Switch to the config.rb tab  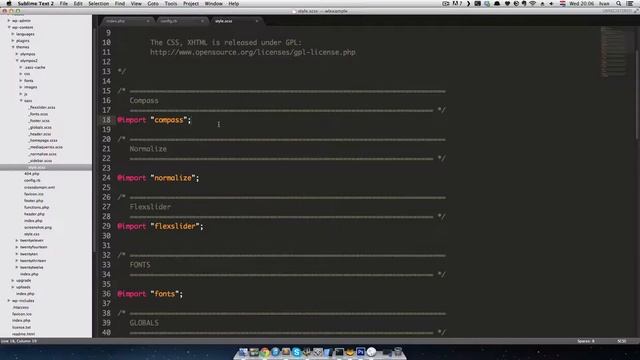click(x=180, y=21)
